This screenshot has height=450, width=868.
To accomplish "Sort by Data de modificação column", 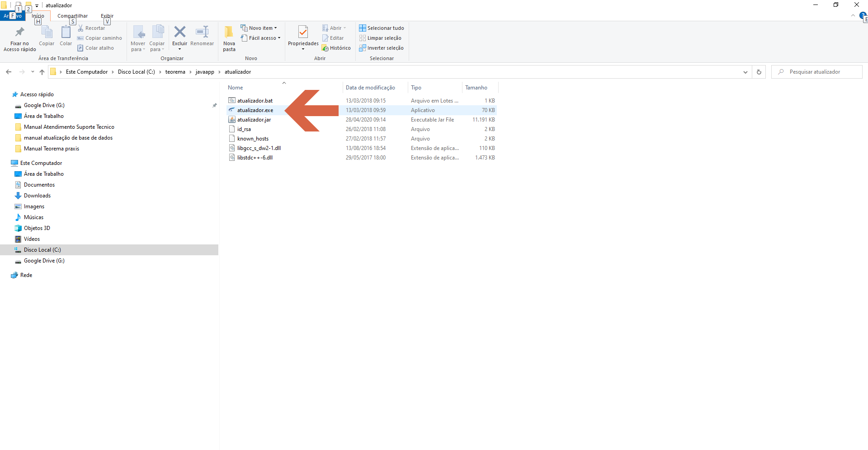I will pos(371,88).
